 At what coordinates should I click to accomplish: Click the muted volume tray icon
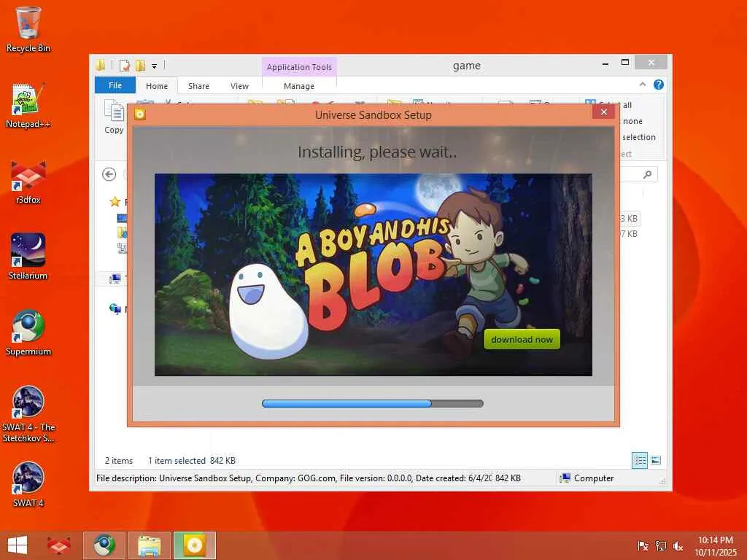[678, 546]
